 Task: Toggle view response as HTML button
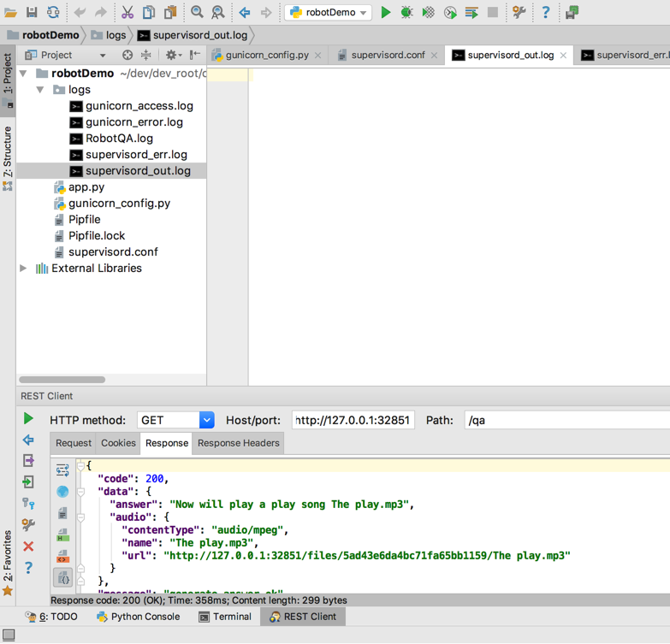click(x=63, y=535)
